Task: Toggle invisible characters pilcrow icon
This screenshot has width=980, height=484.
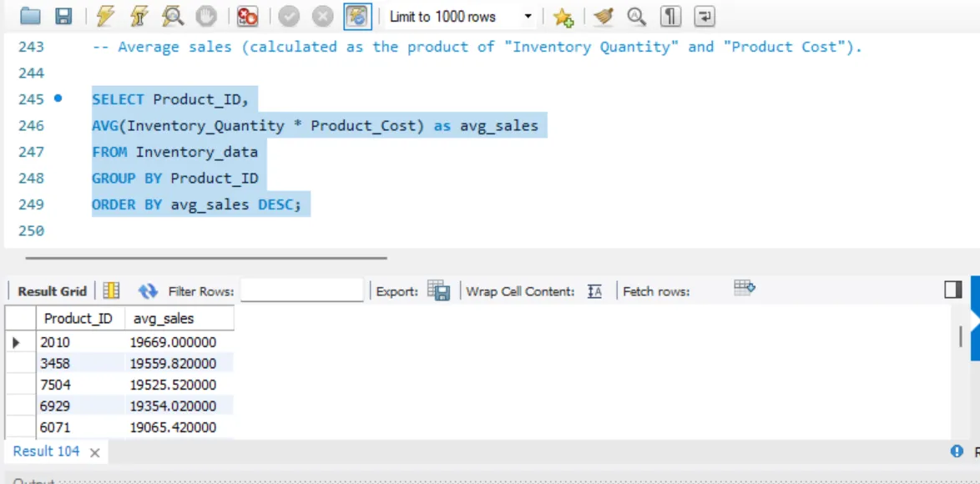Action: 670,16
